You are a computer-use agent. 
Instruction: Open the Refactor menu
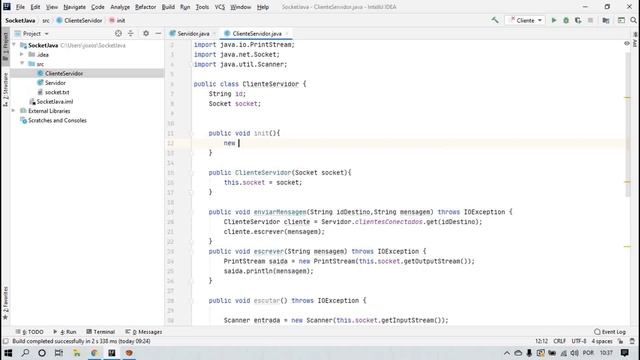coord(145,7)
